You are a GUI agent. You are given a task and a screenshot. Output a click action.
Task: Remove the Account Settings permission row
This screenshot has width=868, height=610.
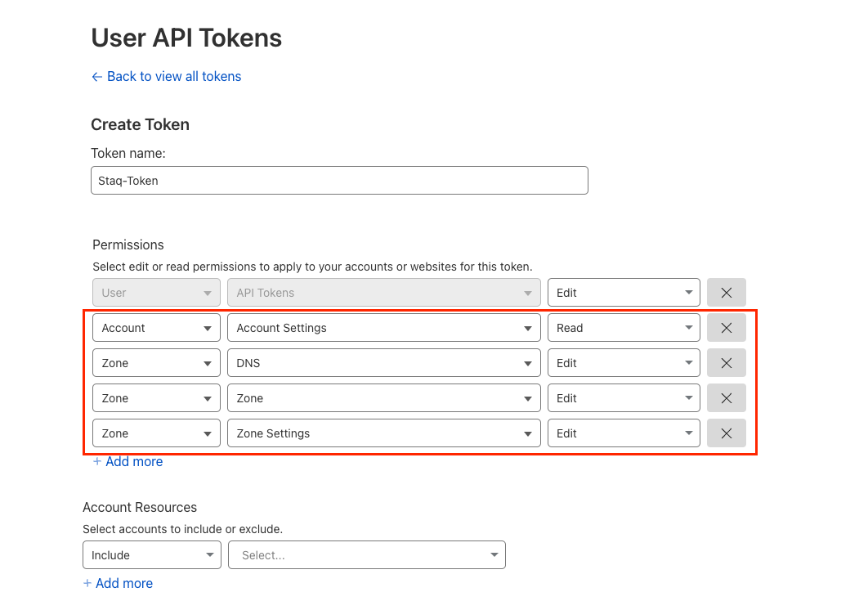[x=726, y=327]
